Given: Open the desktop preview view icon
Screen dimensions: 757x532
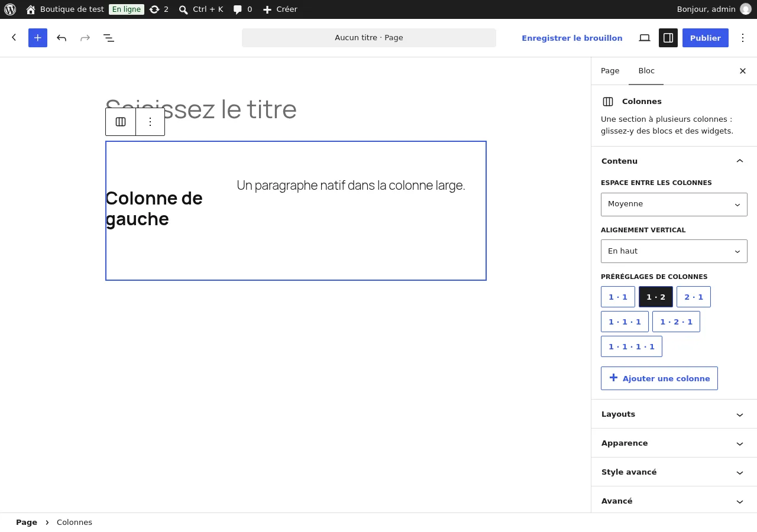Looking at the screenshot, I should (645, 38).
